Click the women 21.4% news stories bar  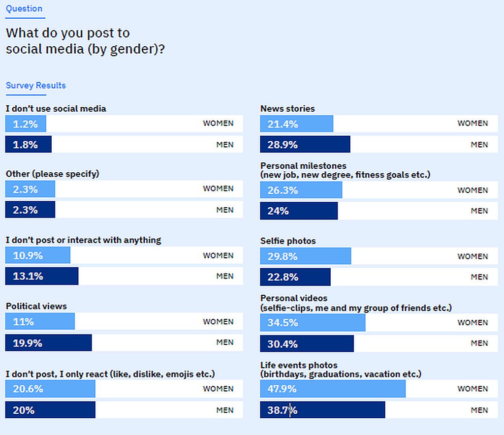[297, 124]
